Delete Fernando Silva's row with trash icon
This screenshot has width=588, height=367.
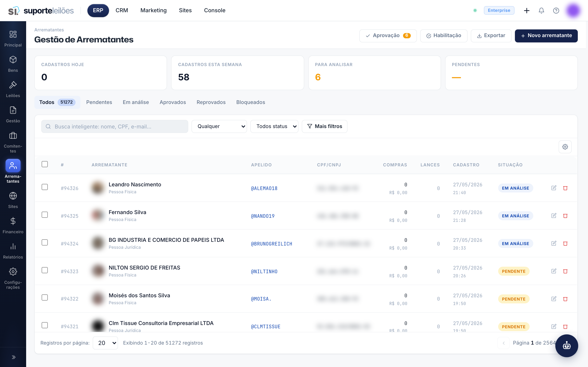pos(565,216)
